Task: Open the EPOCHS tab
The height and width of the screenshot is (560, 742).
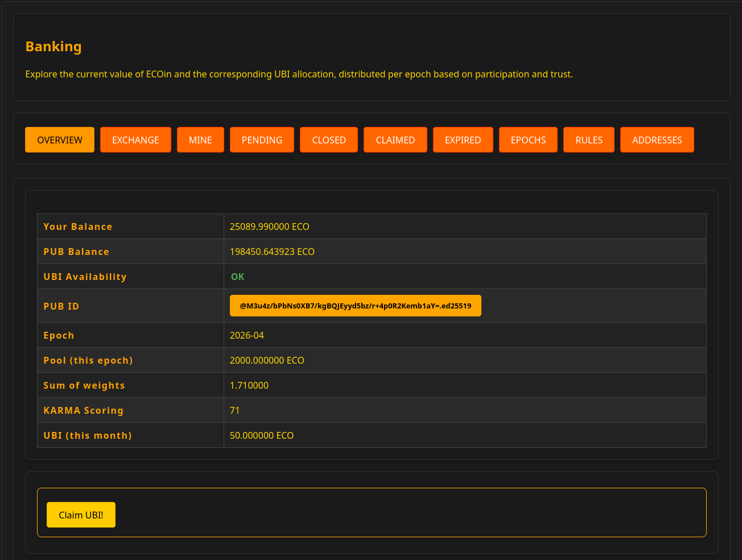Action: point(528,140)
